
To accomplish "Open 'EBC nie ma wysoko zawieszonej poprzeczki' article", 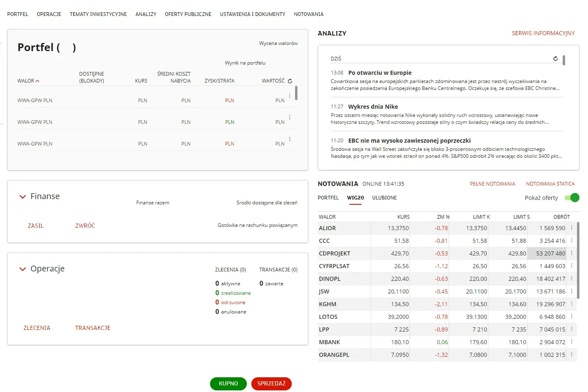I will (x=409, y=141).
